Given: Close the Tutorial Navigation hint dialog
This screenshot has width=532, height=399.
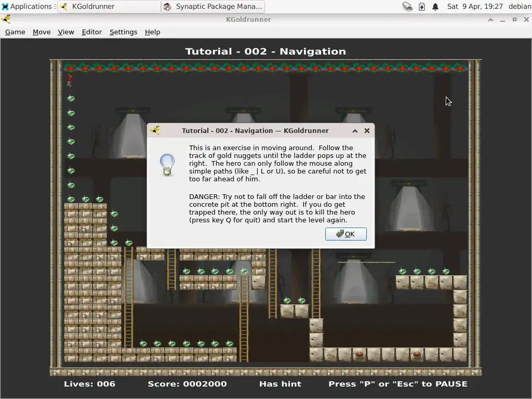Looking at the screenshot, I should pos(367,130).
